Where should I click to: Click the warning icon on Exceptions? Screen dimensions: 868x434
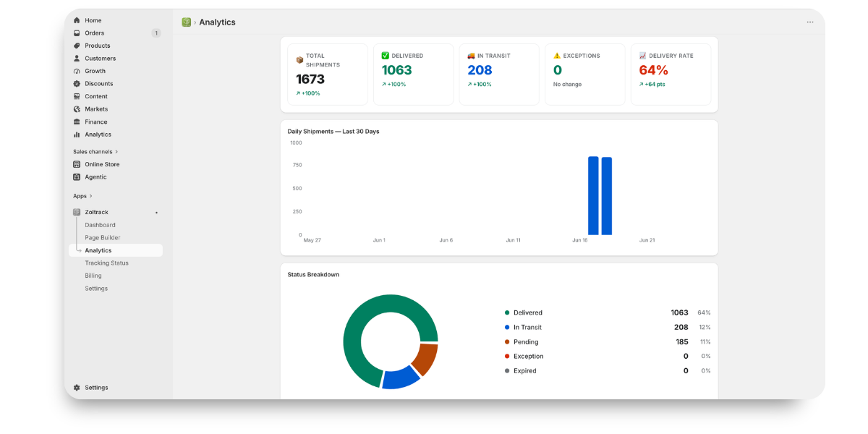[557, 56]
